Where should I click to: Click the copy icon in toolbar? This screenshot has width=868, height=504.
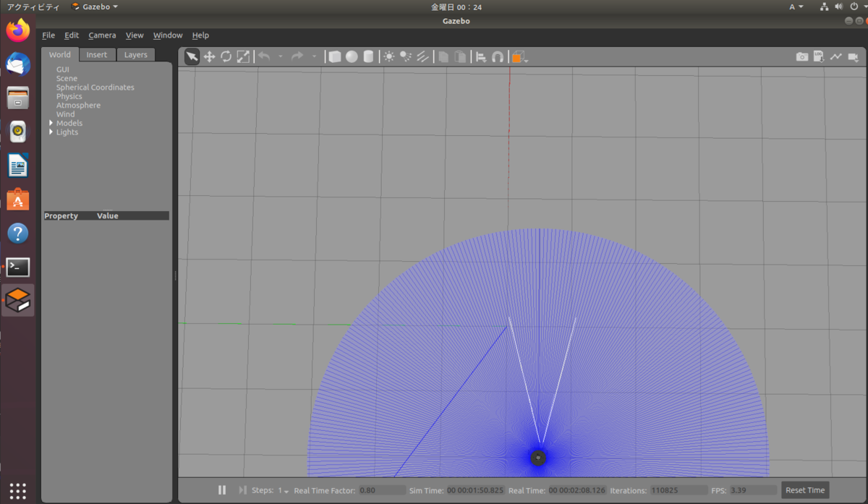click(x=443, y=56)
